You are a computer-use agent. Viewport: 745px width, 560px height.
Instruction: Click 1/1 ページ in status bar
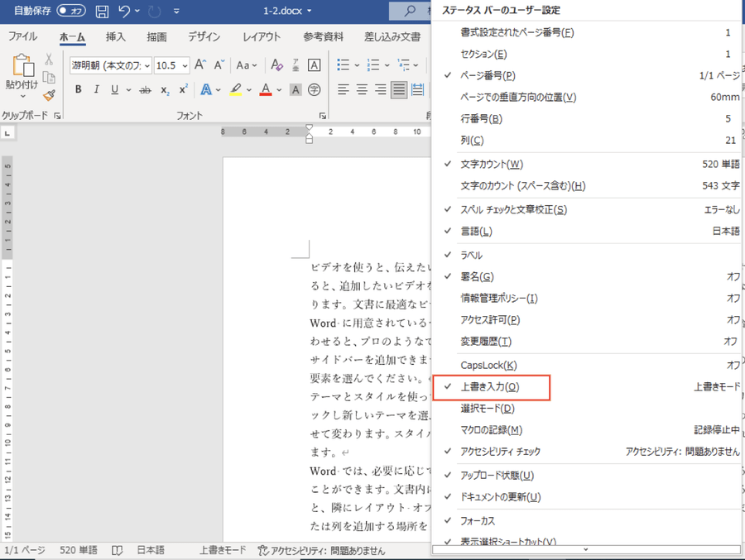click(x=24, y=550)
